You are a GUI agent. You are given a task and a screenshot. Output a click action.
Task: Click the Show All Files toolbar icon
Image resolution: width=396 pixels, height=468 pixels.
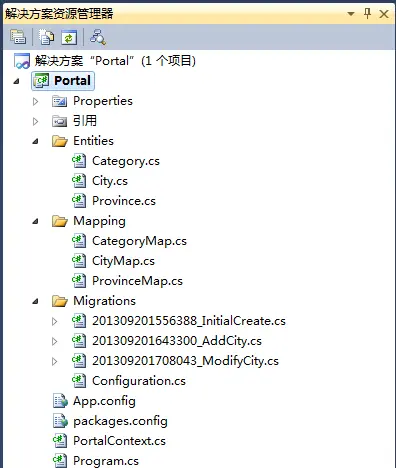(x=46, y=37)
